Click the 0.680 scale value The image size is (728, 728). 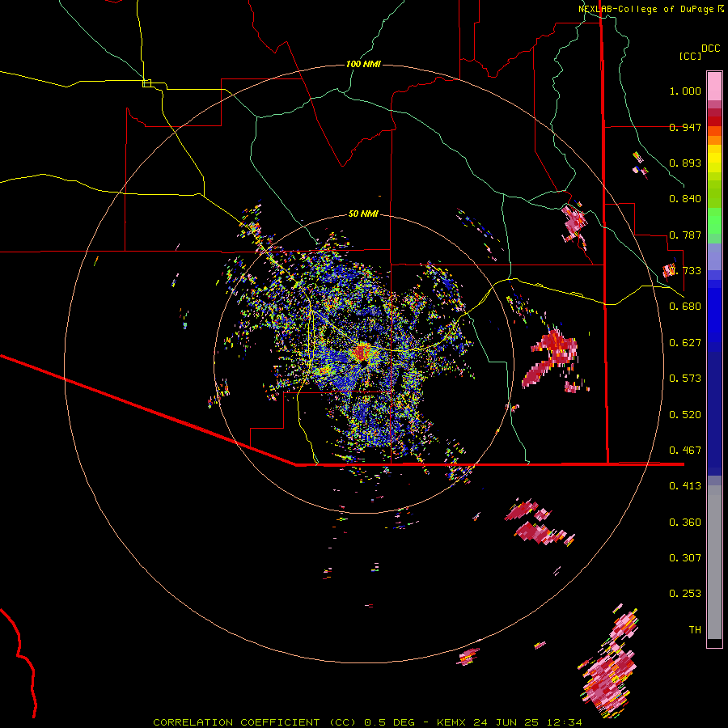[x=685, y=307]
